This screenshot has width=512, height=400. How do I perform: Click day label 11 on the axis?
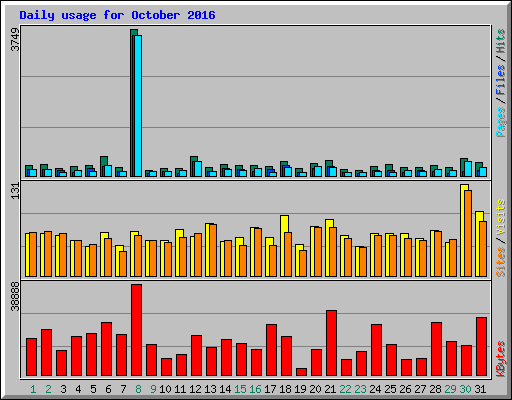pos(180,389)
